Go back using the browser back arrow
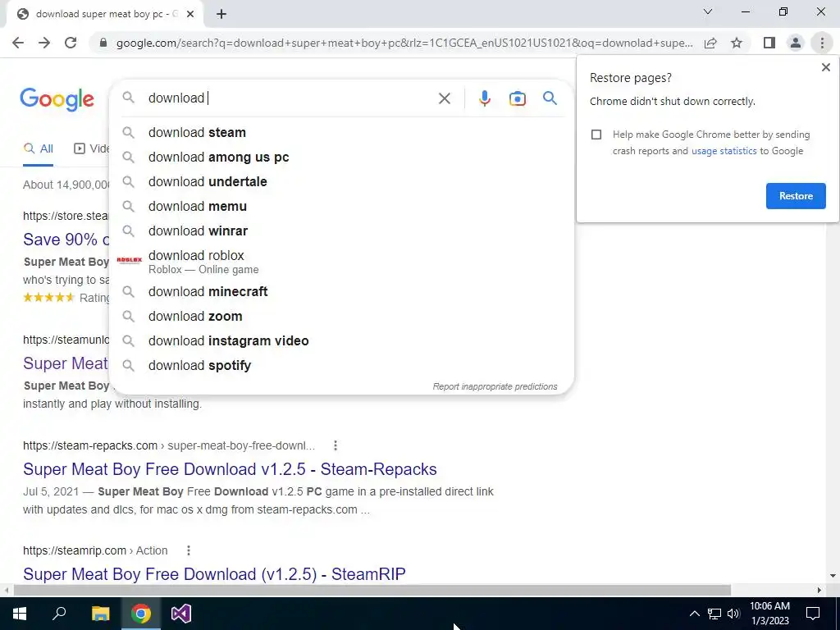 coord(18,43)
